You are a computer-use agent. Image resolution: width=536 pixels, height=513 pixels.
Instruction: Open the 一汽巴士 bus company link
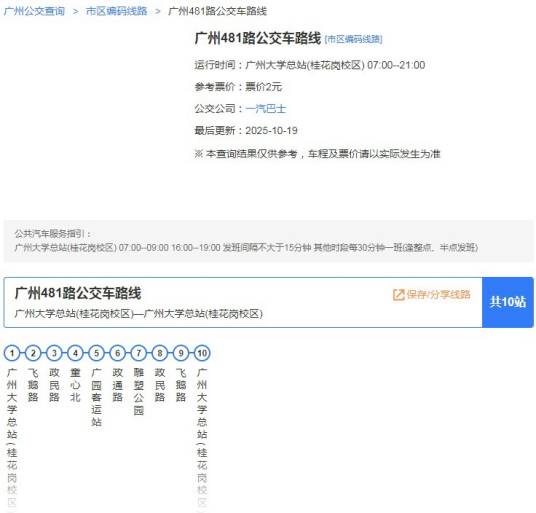point(266,109)
